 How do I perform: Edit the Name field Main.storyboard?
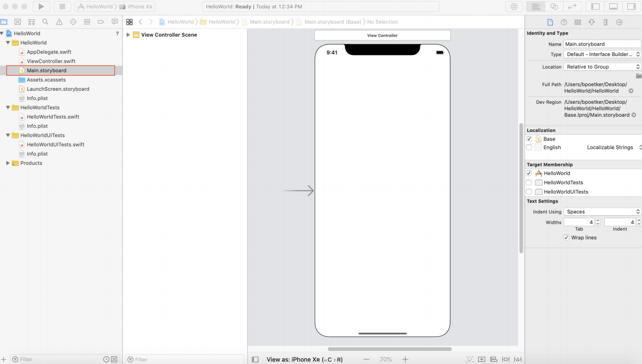(x=602, y=44)
